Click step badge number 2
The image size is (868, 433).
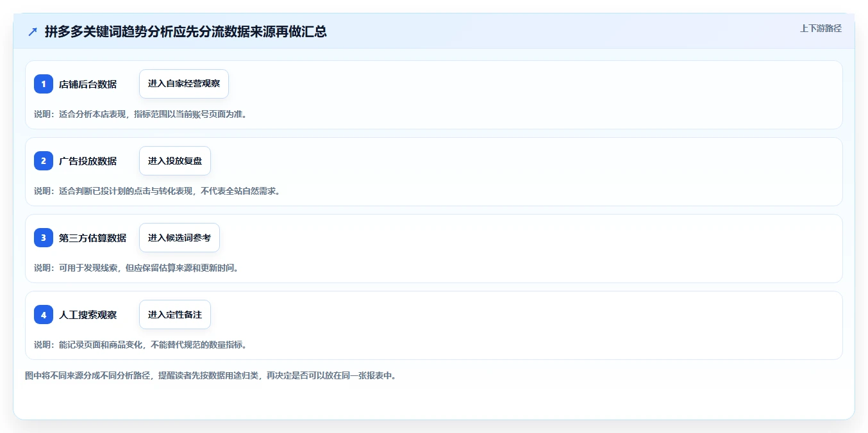pos(44,161)
